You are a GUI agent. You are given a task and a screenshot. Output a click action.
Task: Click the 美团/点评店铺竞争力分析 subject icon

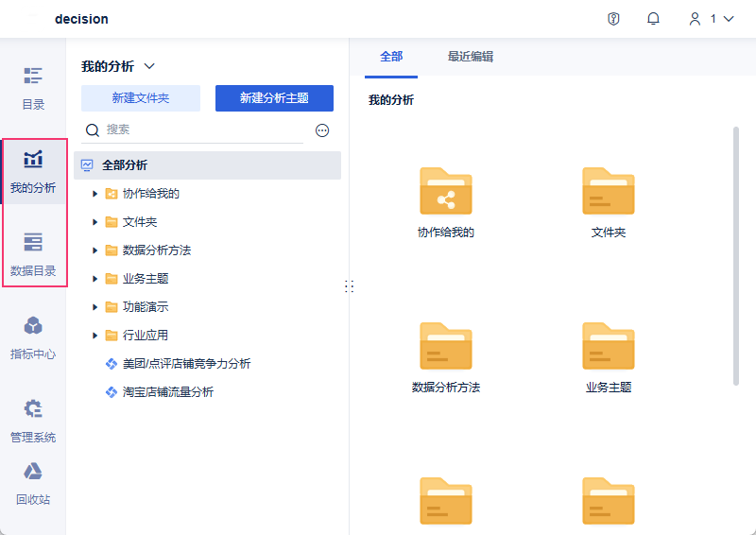112,364
